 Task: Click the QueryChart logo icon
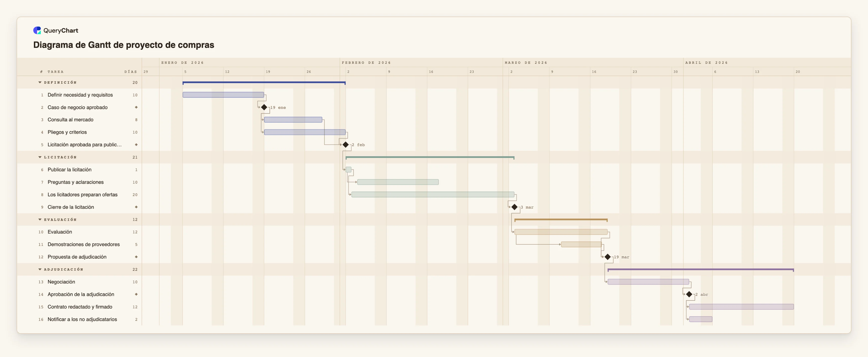(x=37, y=30)
